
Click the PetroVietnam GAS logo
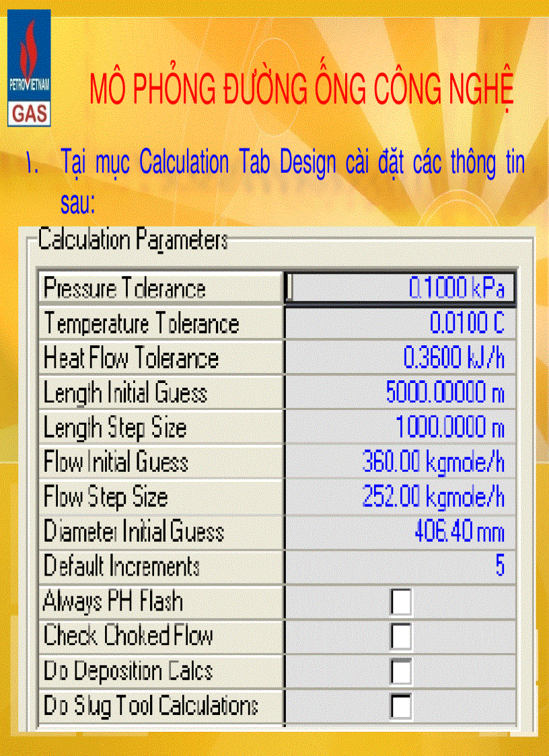point(29,68)
